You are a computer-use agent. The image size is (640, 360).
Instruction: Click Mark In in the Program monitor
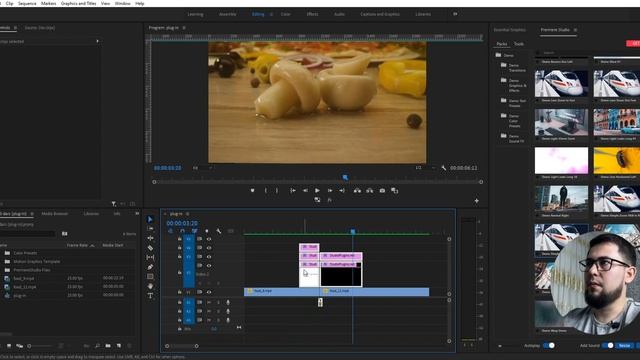(x=266, y=191)
